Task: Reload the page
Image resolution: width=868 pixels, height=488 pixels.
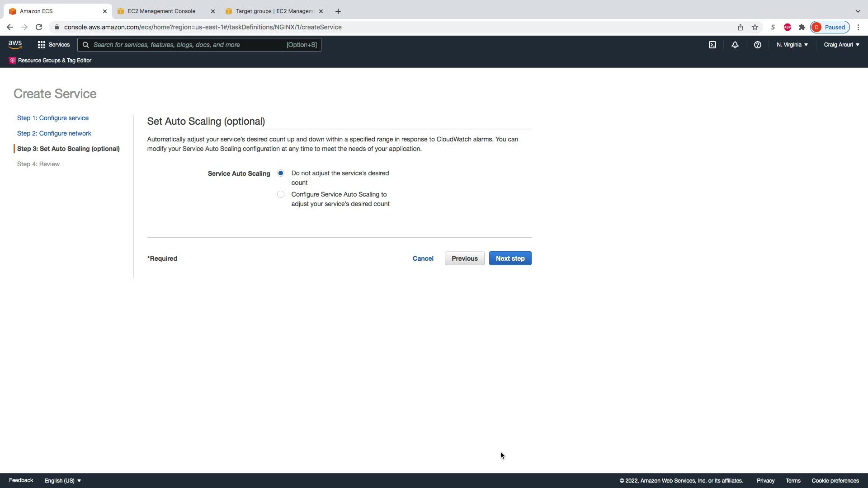Action: (39, 27)
